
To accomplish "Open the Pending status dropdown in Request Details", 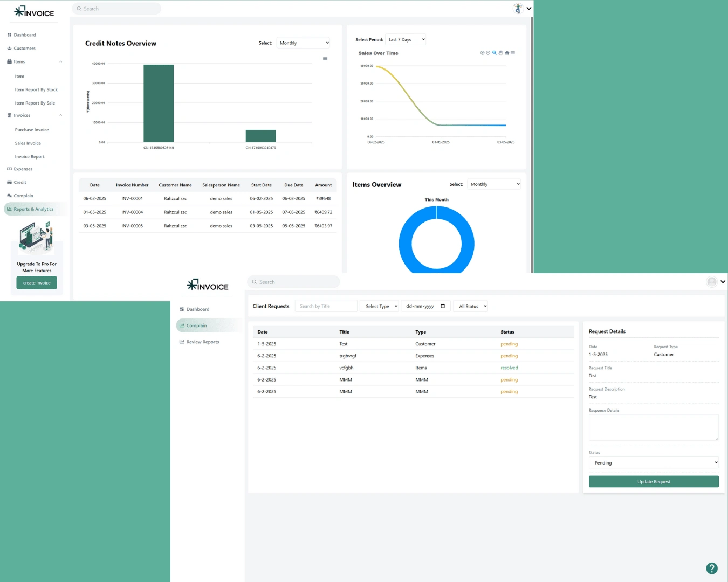I will pyautogui.click(x=654, y=463).
